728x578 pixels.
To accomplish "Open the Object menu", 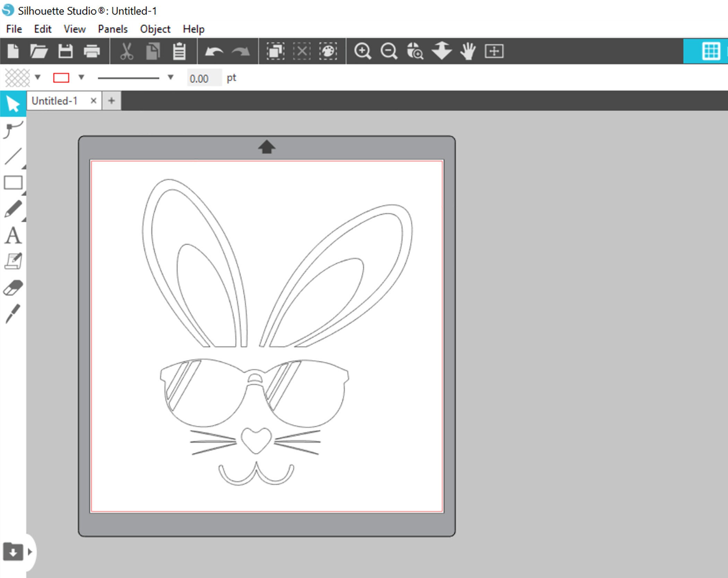I will click(x=155, y=29).
